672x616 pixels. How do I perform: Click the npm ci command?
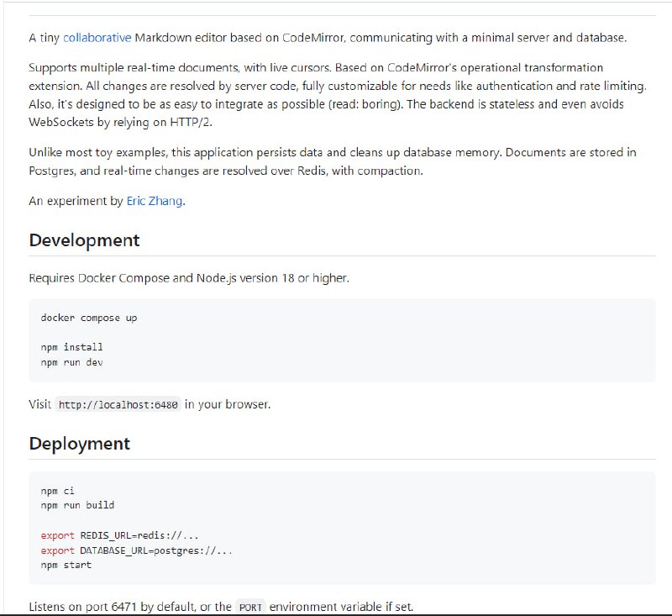click(56, 491)
